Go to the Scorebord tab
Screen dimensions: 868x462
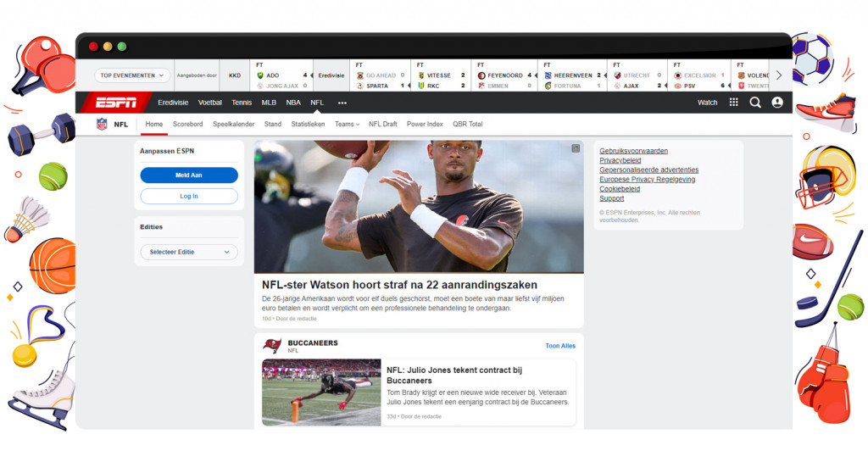pyautogui.click(x=187, y=124)
